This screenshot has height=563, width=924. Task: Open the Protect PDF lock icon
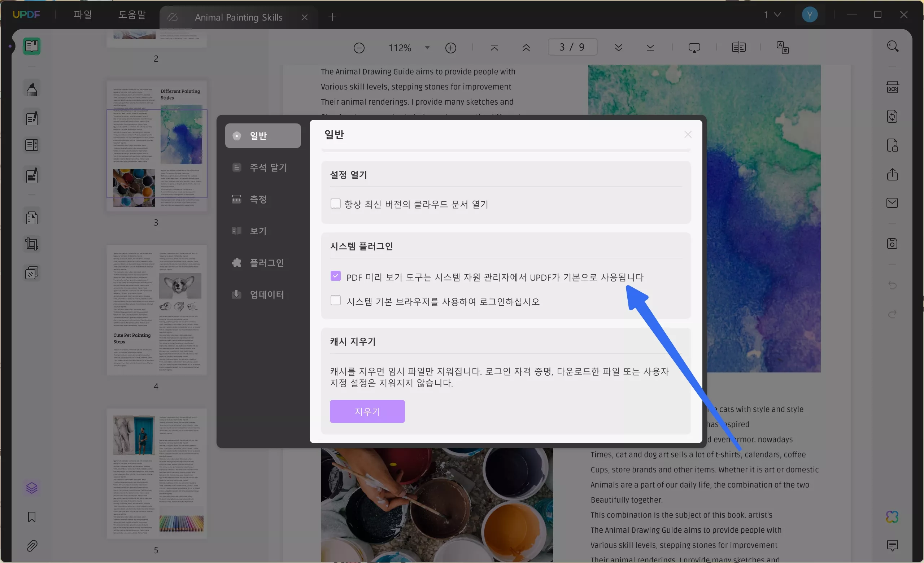pyautogui.click(x=893, y=145)
